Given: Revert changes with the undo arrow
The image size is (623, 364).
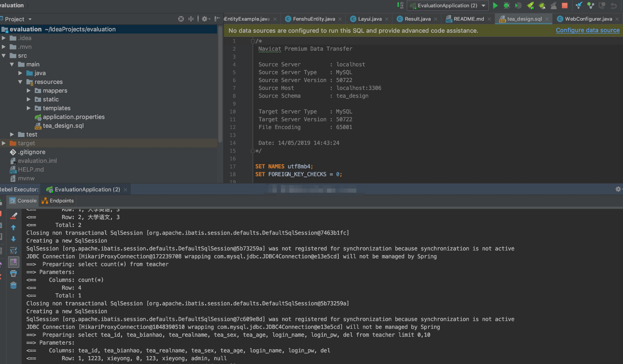Looking at the screenshot, I should click(614, 5).
